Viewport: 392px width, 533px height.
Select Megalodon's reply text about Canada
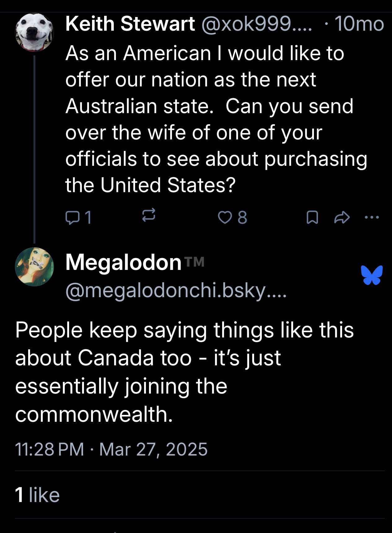pyautogui.click(x=184, y=372)
